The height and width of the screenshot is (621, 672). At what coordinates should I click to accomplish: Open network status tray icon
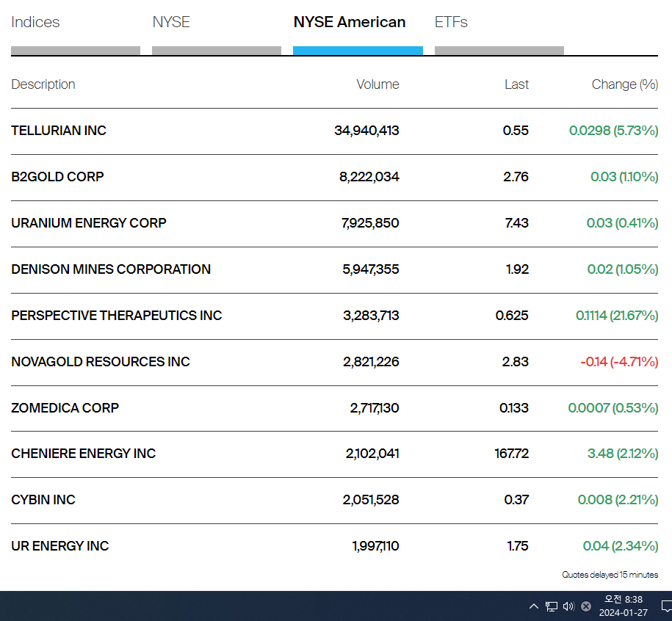551,606
